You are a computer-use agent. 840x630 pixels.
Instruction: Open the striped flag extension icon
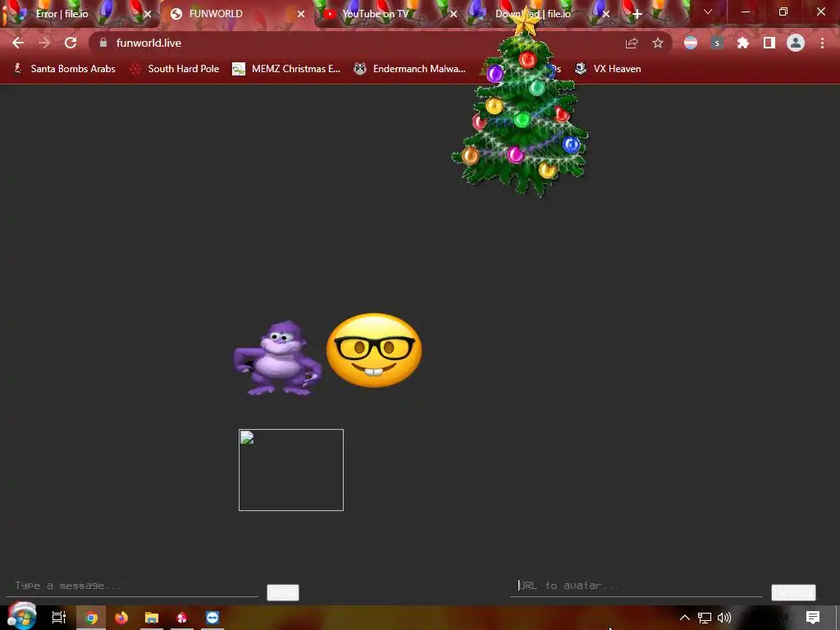(x=691, y=43)
